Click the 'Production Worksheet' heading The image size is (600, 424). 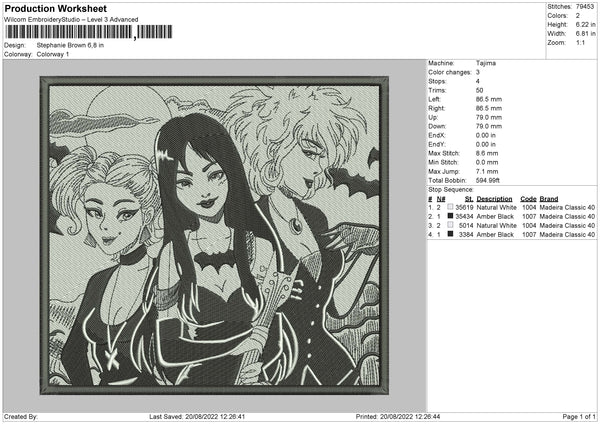point(56,8)
